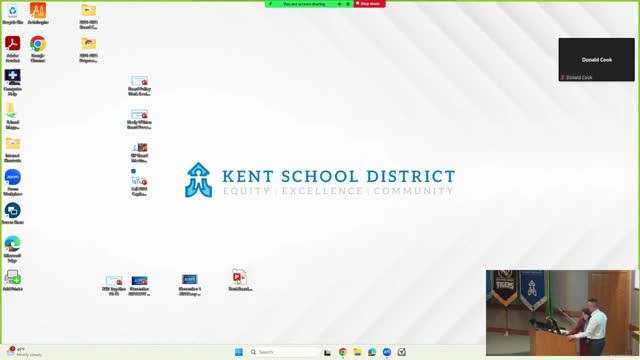Launch Google Chrome from the desktop shortcut
This screenshot has height=360, width=640.
tap(38, 49)
